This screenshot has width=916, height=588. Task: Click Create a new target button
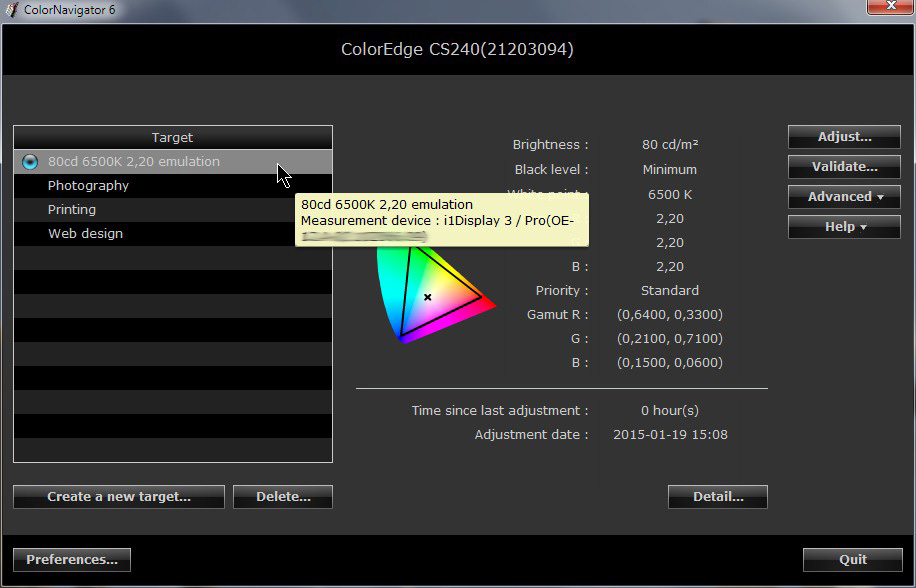[119, 497]
